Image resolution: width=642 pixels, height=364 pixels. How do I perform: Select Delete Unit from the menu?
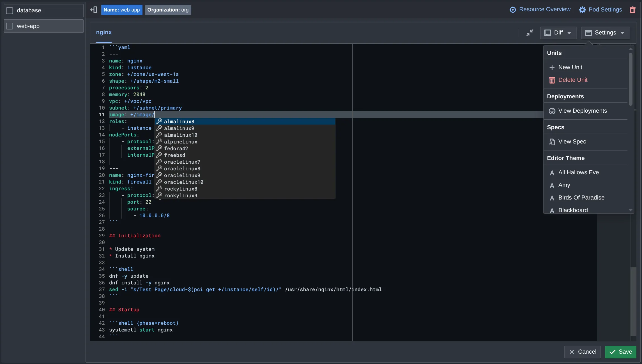(573, 80)
